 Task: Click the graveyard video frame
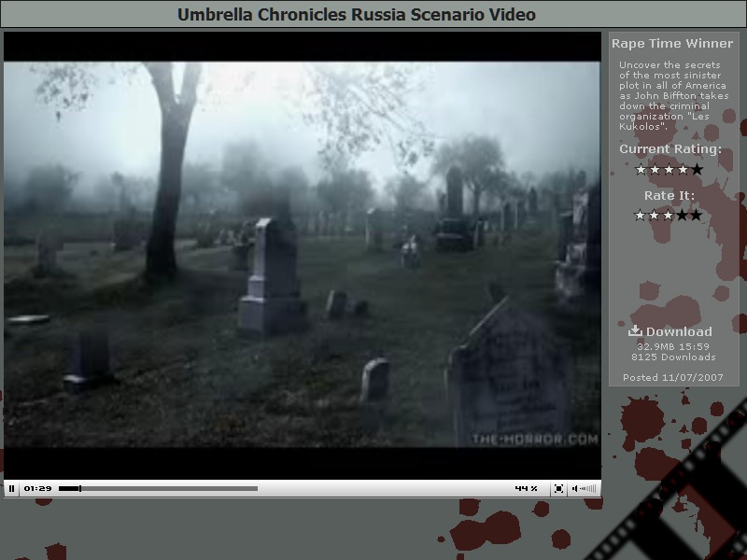click(302, 254)
